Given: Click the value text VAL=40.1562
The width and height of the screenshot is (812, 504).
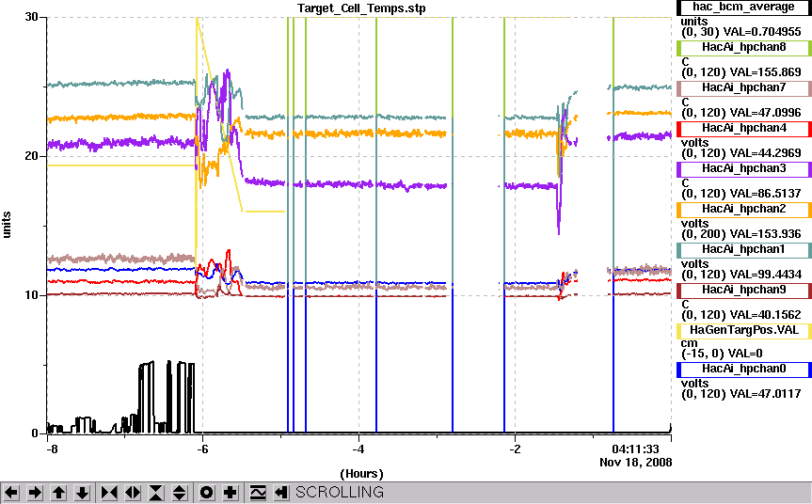Looking at the screenshot, I should tap(765, 314).
